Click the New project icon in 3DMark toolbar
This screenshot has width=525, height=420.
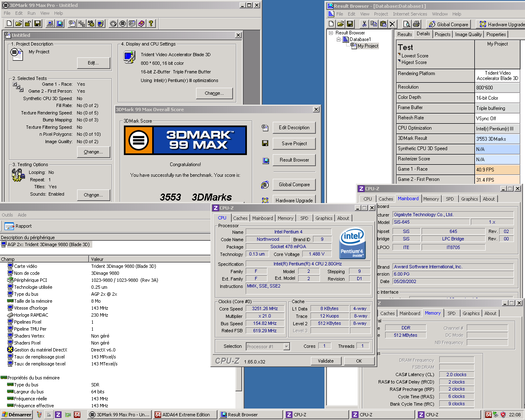(9, 24)
